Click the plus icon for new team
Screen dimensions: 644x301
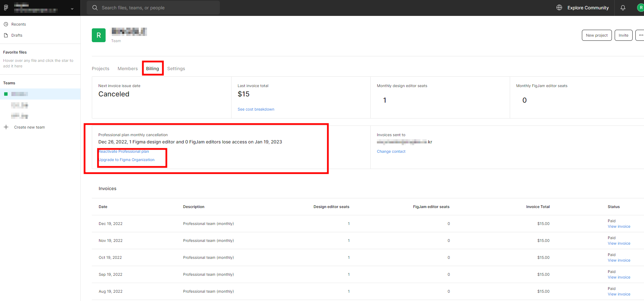tap(6, 127)
